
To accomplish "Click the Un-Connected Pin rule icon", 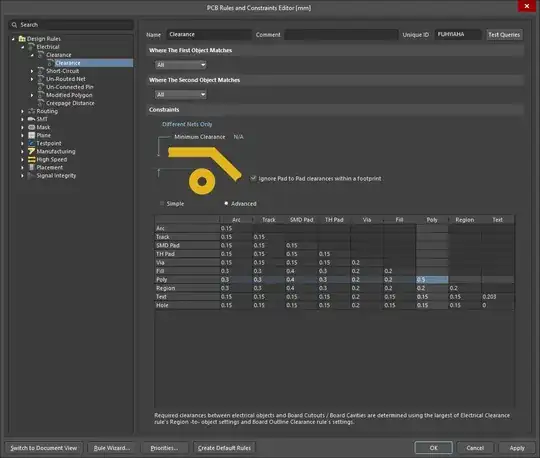I will coord(41,87).
